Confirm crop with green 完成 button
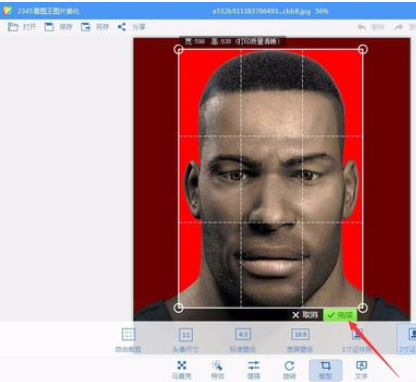416x382 pixels. coord(340,315)
